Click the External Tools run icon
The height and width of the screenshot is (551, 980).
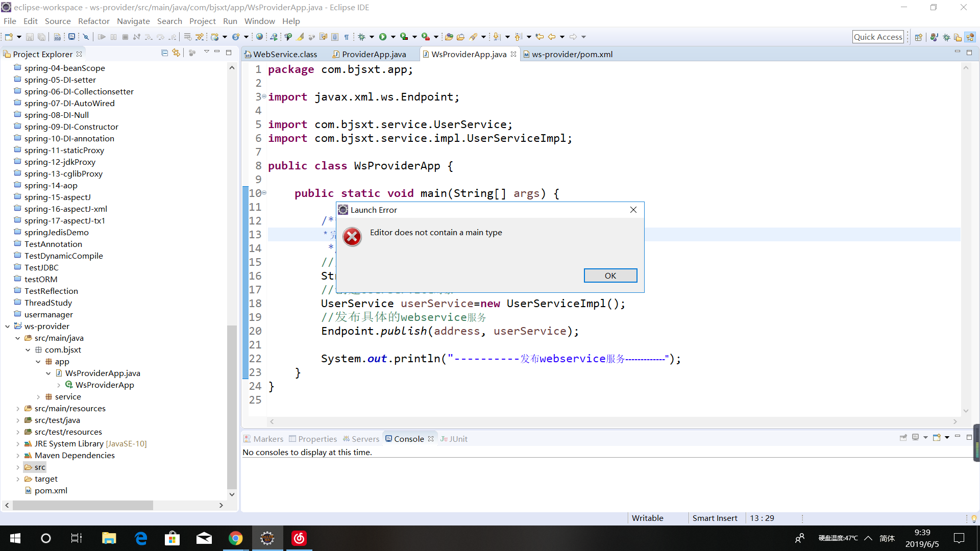426,37
